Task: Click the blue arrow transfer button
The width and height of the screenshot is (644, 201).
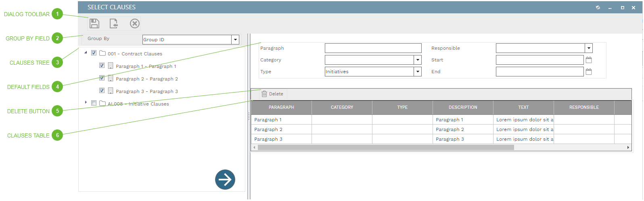Action: [225, 179]
